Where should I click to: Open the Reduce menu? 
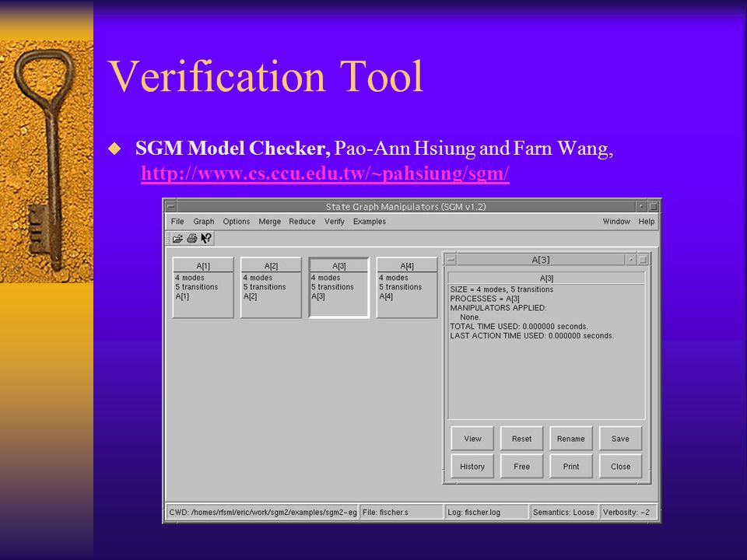302,222
